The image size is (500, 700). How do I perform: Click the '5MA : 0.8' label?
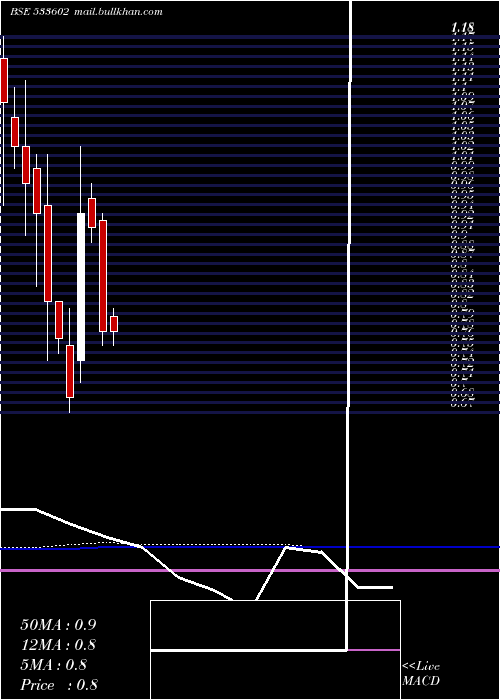coord(54,665)
